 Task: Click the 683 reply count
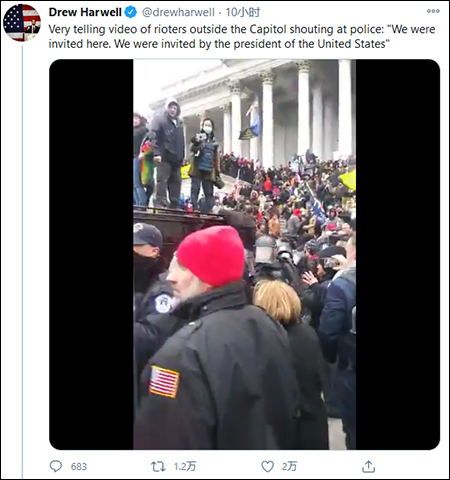79,466
